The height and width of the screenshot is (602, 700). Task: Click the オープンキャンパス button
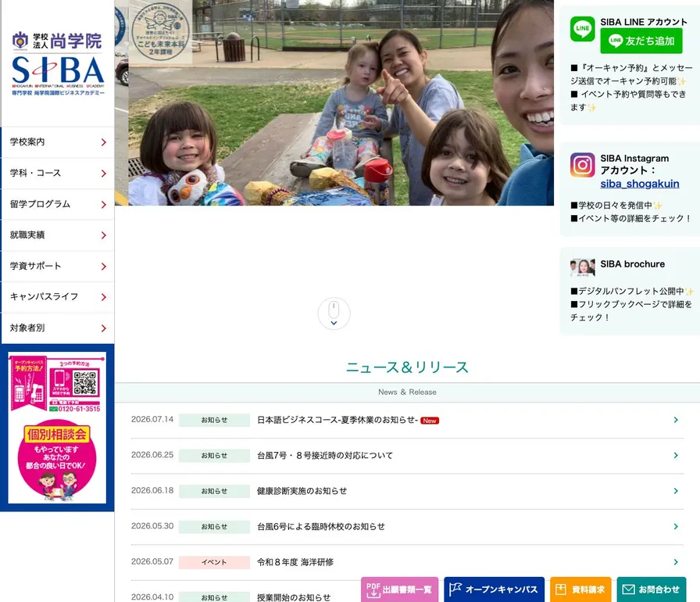click(x=495, y=589)
